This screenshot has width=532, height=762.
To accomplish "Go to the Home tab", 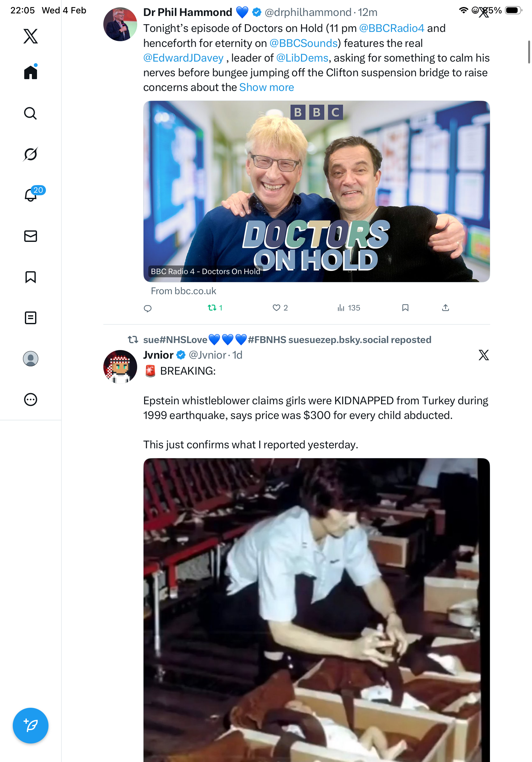I will (x=31, y=72).
